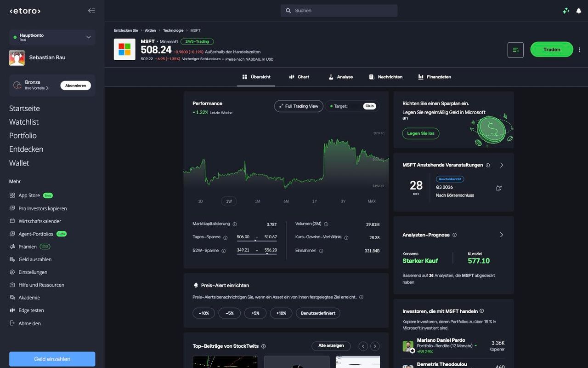The height and width of the screenshot is (368, 588).
Task: Show info icon for Analysten-Prognose
Action: point(454,235)
